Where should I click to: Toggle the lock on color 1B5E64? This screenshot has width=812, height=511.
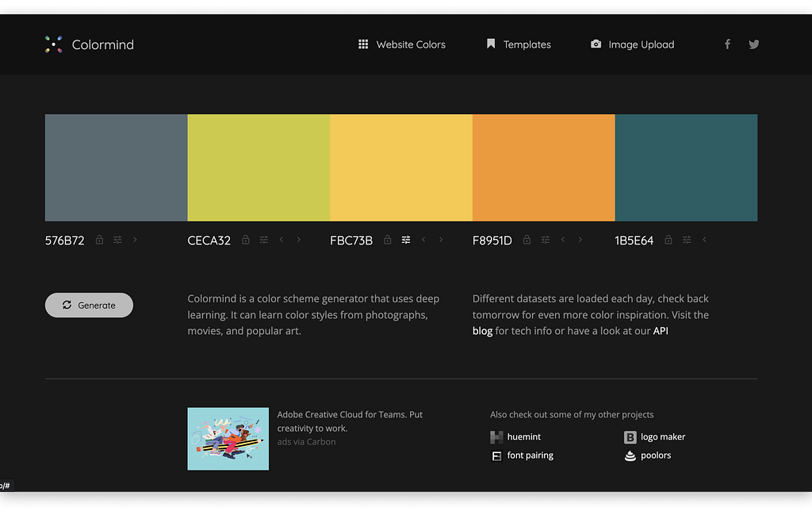[668, 240]
